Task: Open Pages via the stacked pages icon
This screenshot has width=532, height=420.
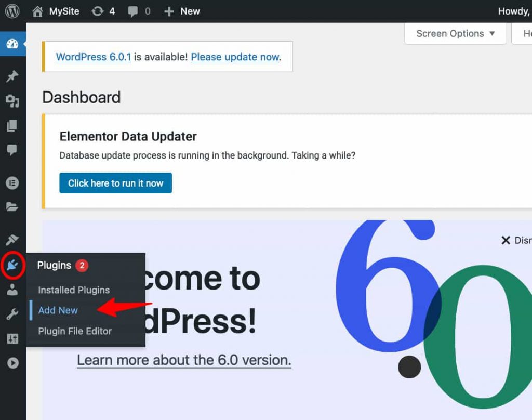Action: point(12,126)
